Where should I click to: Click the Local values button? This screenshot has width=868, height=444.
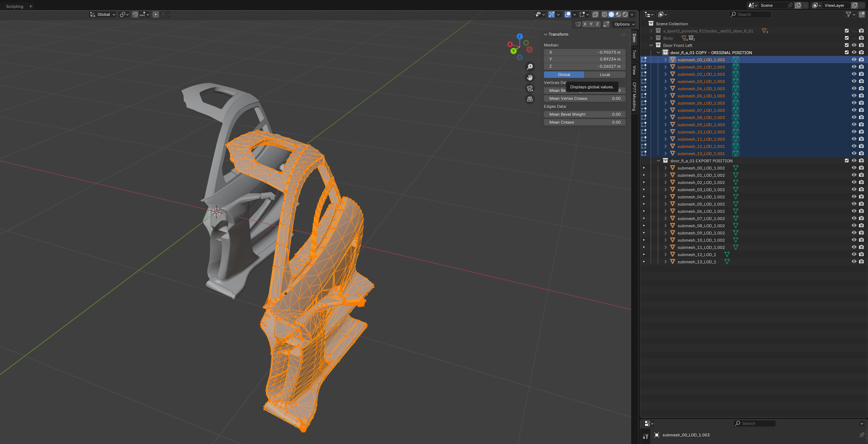point(604,75)
